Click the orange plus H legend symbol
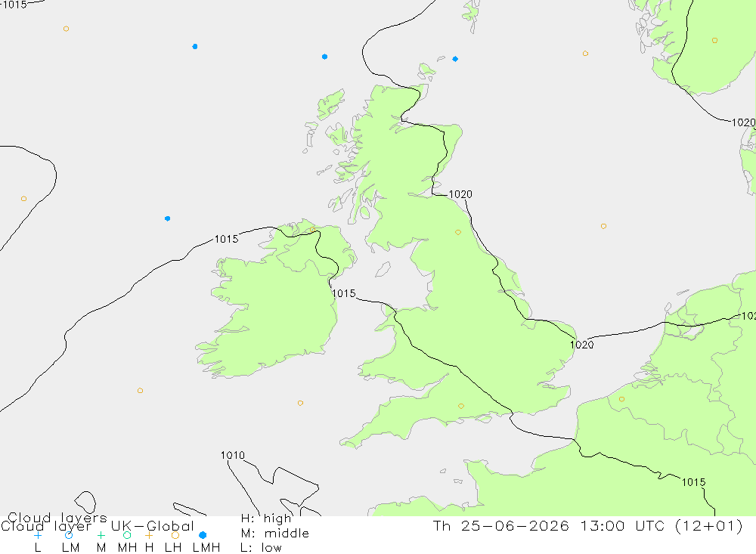Screen dimensions: 756x554 [149, 535]
